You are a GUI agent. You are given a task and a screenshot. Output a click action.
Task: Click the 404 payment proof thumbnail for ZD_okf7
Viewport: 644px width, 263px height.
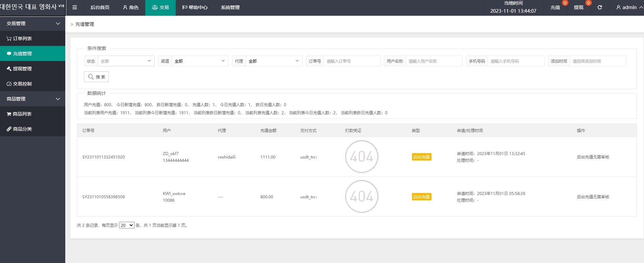pyautogui.click(x=361, y=157)
